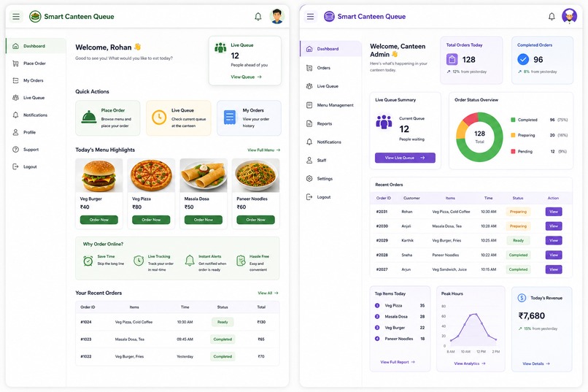Click the yellow Preparing legend swatch

pos(513,135)
